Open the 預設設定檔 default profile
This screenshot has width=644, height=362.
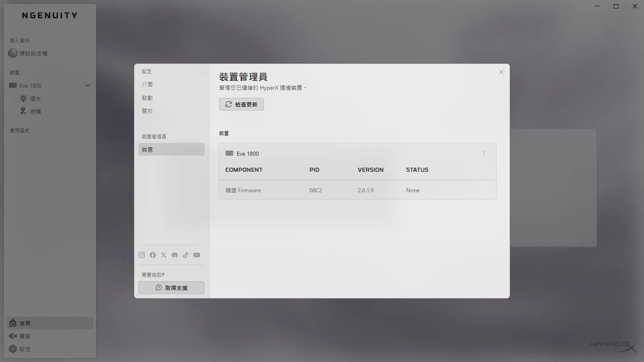click(28, 53)
